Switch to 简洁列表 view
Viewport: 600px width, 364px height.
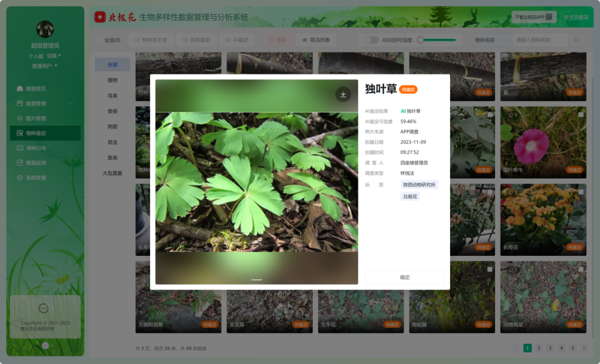coord(316,40)
